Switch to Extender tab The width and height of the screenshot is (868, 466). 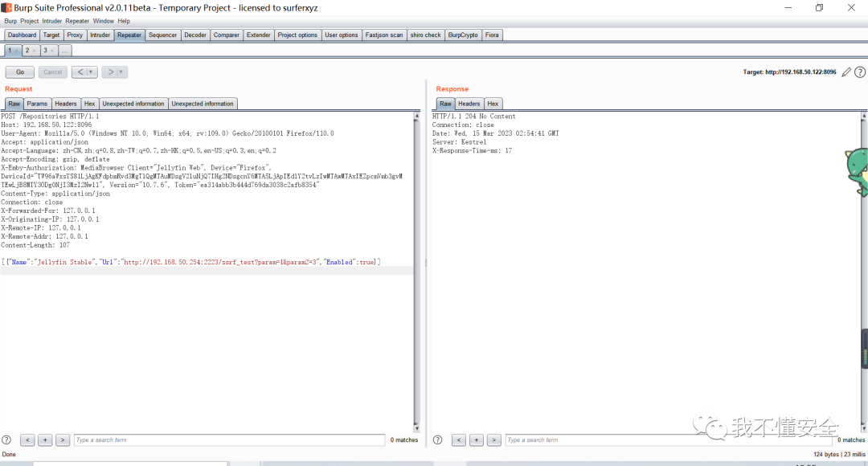(259, 35)
